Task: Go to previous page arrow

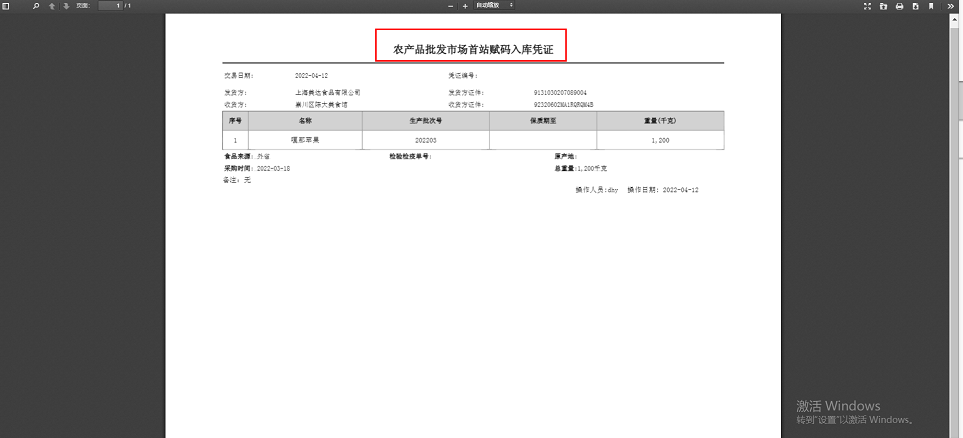Action: [52, 6]
